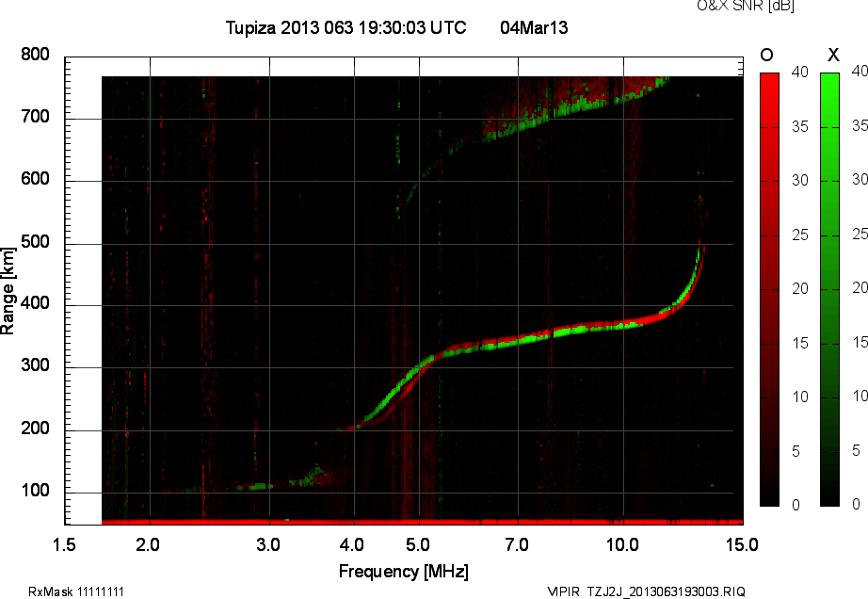868x599 pixels.
Task: Click the frequency tick label "10.0"
Action: pyautogui.click(x=622, y=545)
